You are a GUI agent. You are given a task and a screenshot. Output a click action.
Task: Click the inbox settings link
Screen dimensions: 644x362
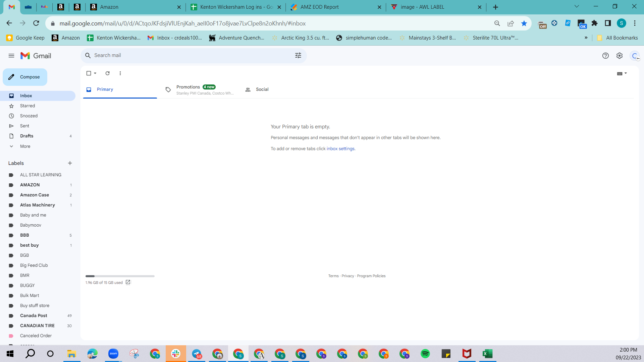340,149
